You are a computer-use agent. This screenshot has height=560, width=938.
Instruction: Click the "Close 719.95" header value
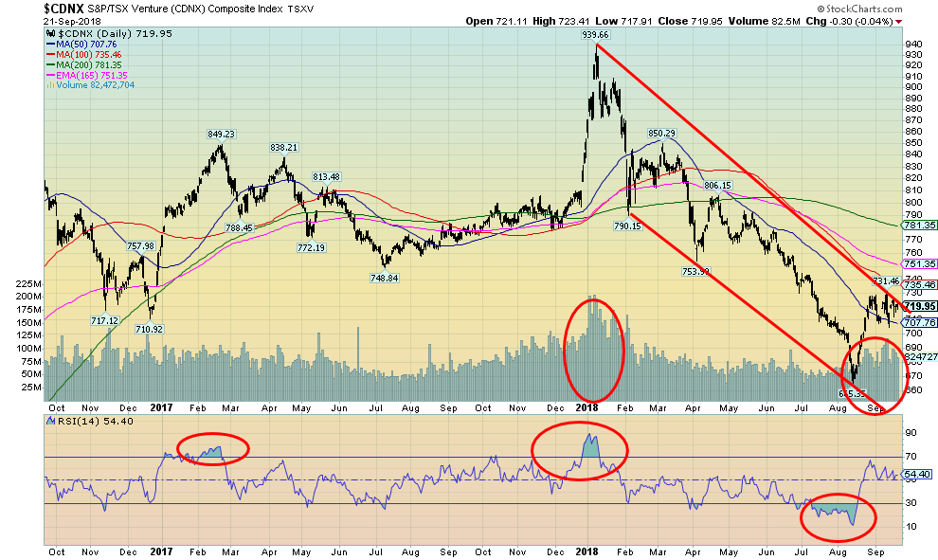[x=691, y=21]
